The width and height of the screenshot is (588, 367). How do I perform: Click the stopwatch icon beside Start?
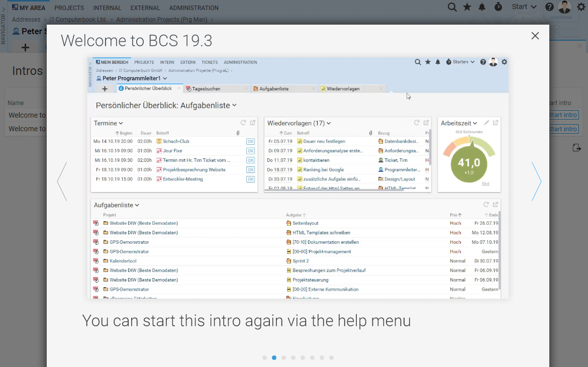[498, 7]
